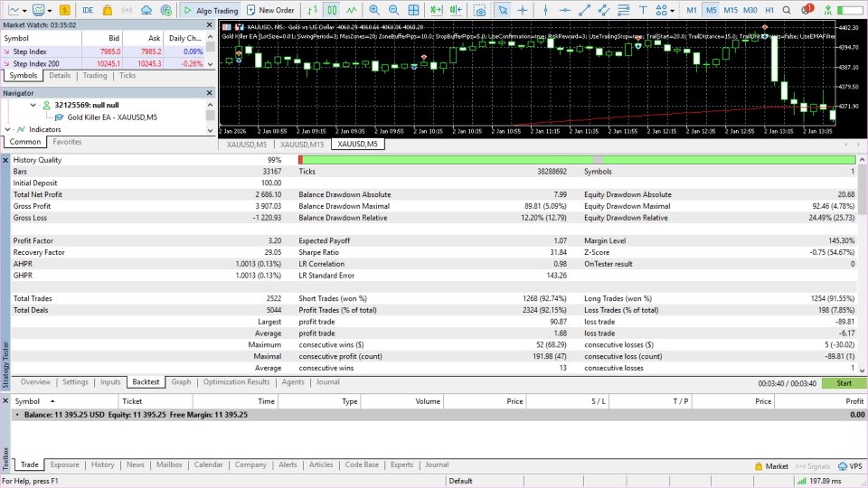Open the Journal tab in Toolbox
The image size is (868, 488).
click(x=437, y=465)
